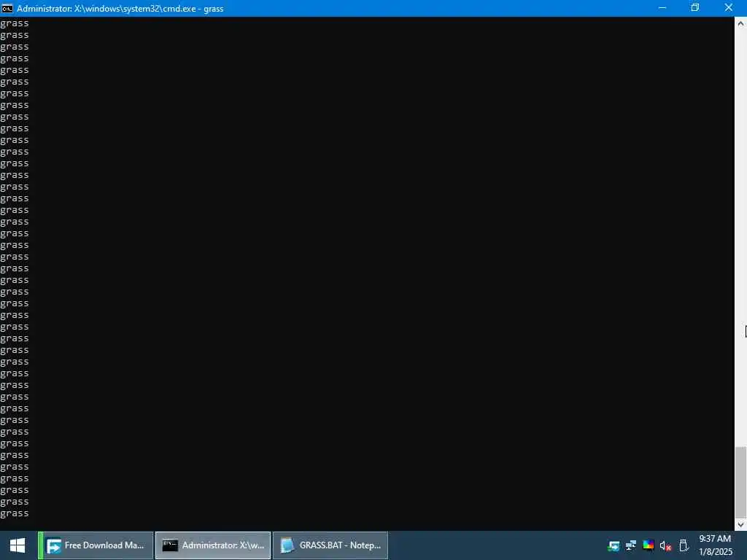Close the cmd.exe window
Image resolution: width=747 pixels, height=560 pixels.
[x=729, y=8]
